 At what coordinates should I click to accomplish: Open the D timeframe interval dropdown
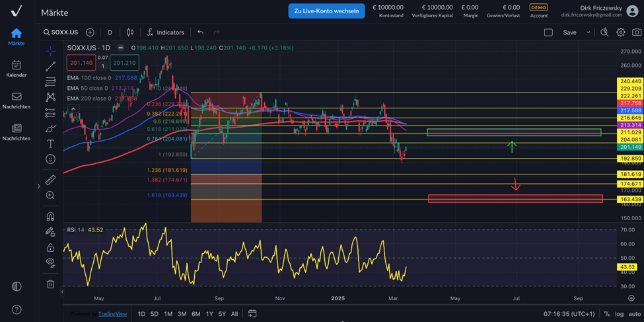click(110, 32)
